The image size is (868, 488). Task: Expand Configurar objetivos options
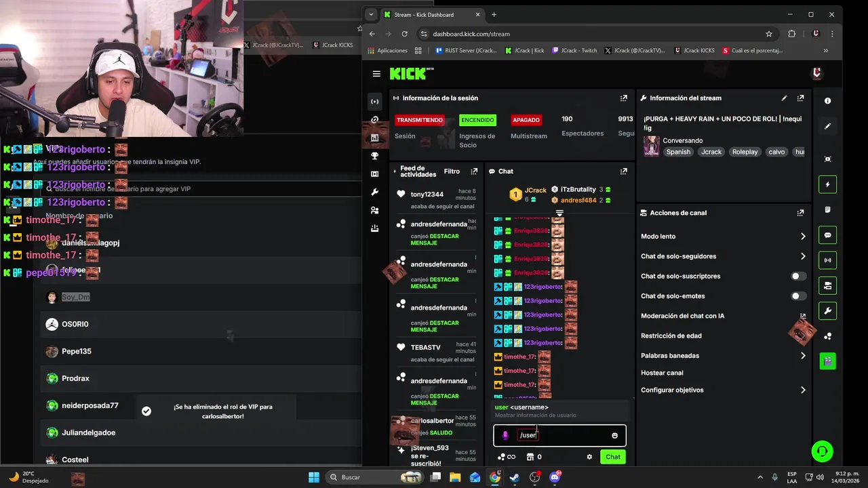coord(803,390)
